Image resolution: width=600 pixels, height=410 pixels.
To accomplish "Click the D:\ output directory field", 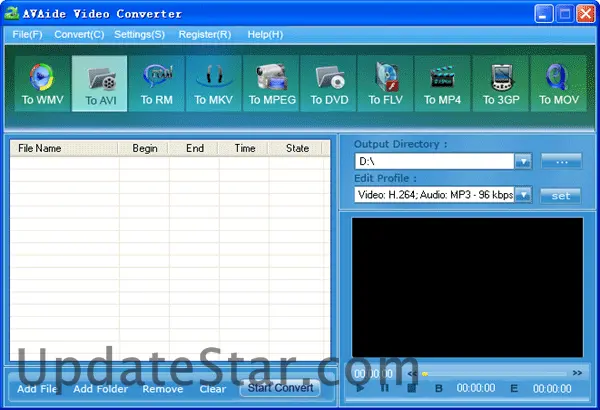I will point(434,162).
